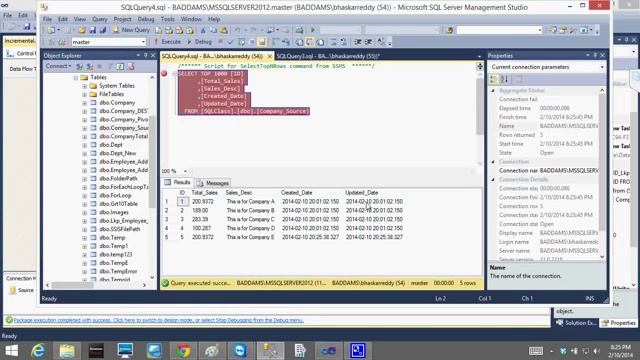Click the Open File folder icon

(x=82, y=30)
